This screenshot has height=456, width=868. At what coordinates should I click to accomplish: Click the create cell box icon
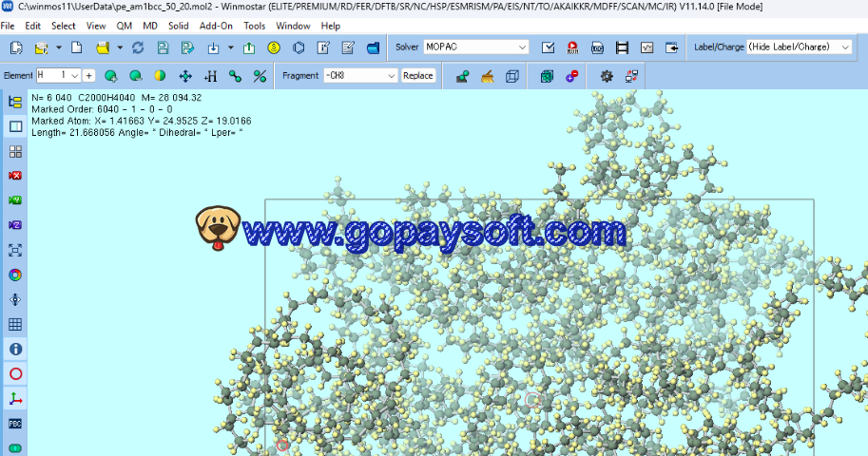512,75
